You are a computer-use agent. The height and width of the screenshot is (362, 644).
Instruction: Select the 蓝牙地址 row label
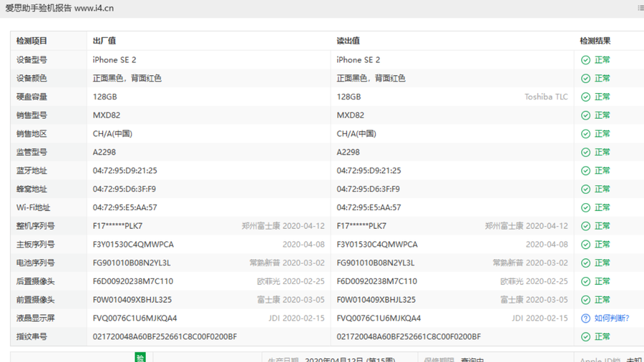click(x=31, y=171)
